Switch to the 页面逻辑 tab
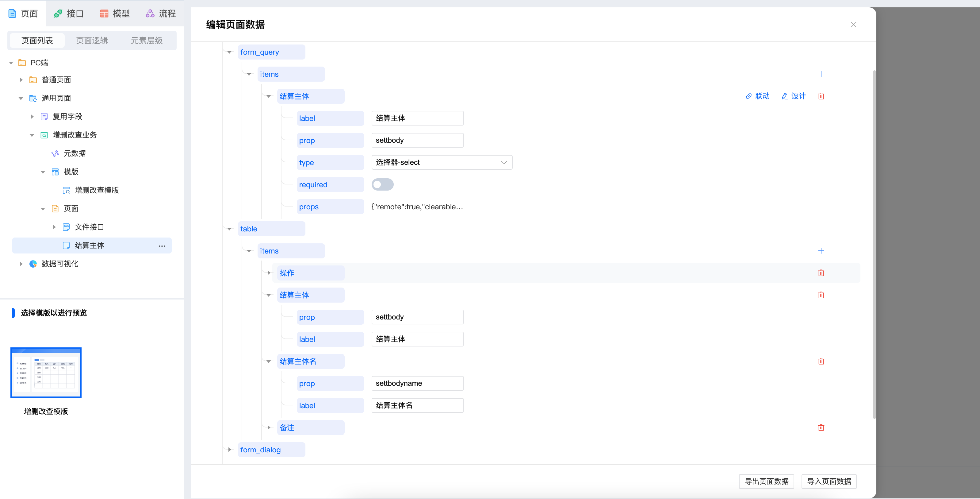Viewport: 980px width, 499px height. [90, 40]
